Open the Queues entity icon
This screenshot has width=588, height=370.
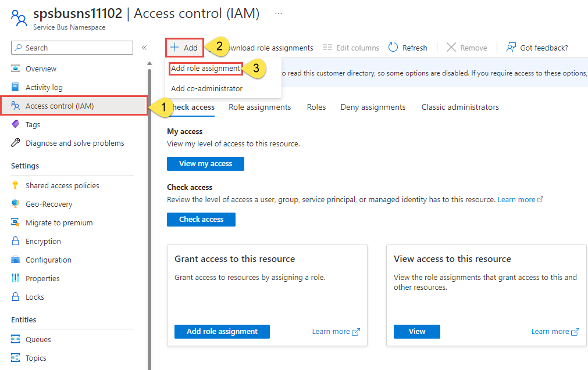point(16,339)
